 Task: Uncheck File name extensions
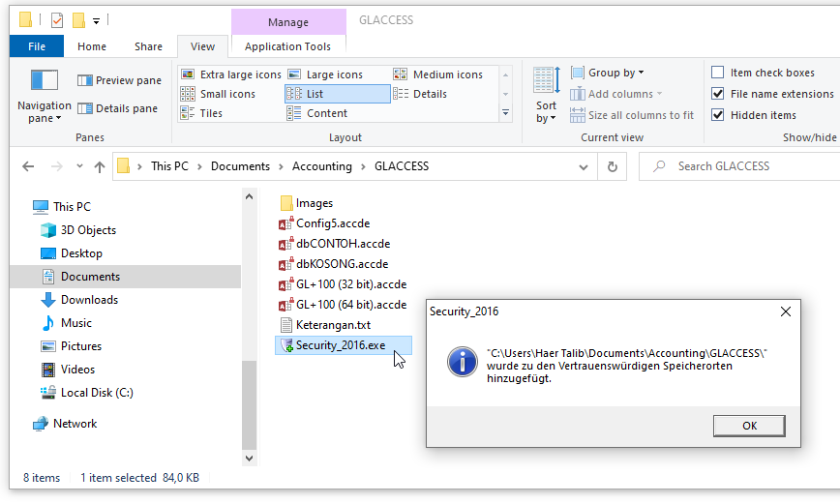tap(718, 94)
